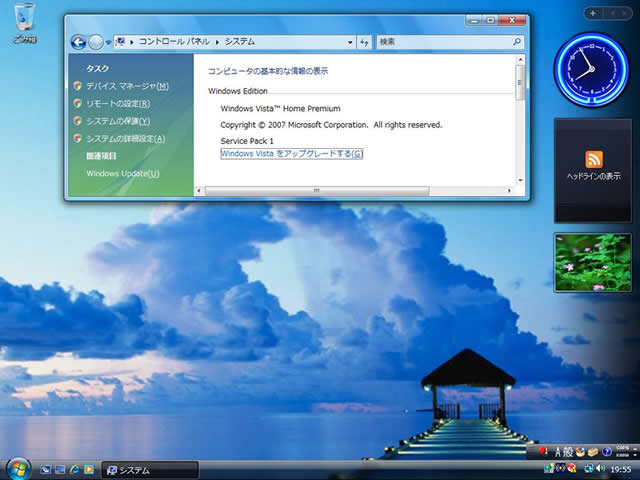
Task: Click the RSS feed headlines icon
Action: [x=594, y=159]
